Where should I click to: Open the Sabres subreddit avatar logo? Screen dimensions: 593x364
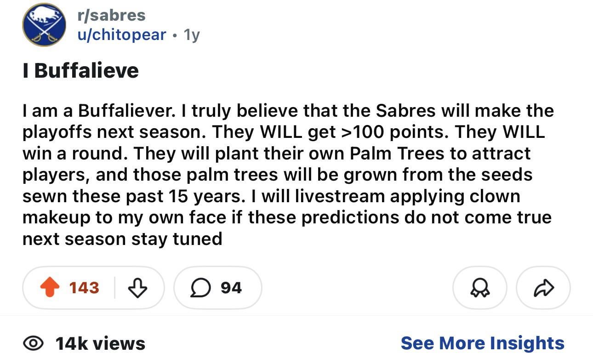pos(44,24)
